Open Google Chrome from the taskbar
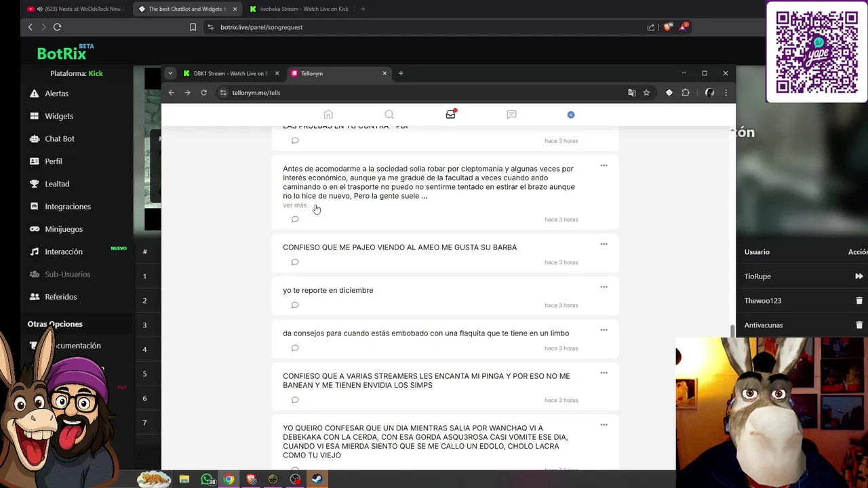Viewport: 868px width, 488px height. [x=229, y=479]
